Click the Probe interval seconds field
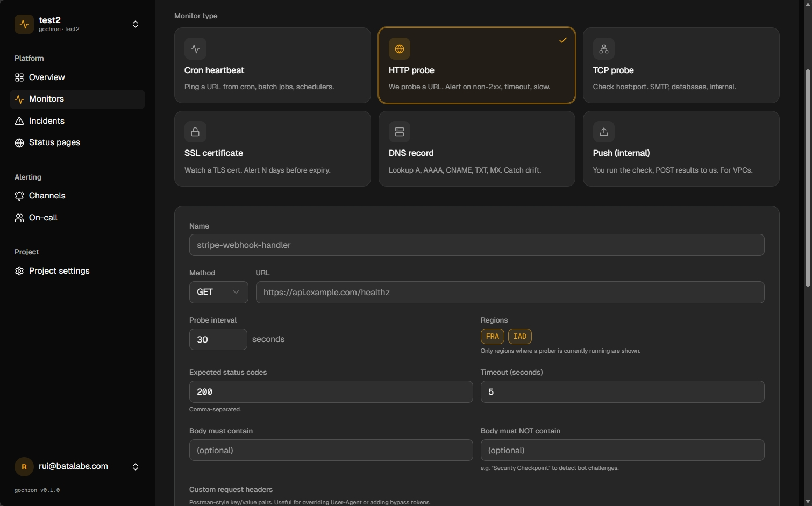The image size is (812, 506). click(x=218, y=339)
